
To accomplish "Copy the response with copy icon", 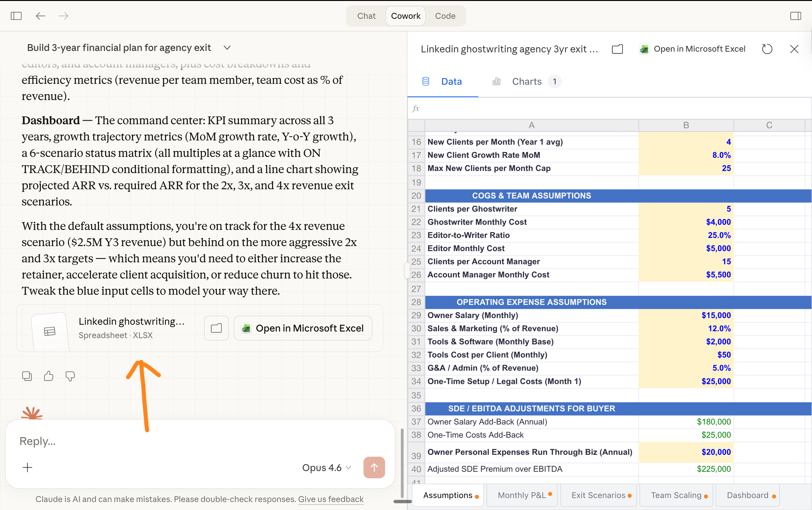I will pyautogui.click(x=27, y=376).
